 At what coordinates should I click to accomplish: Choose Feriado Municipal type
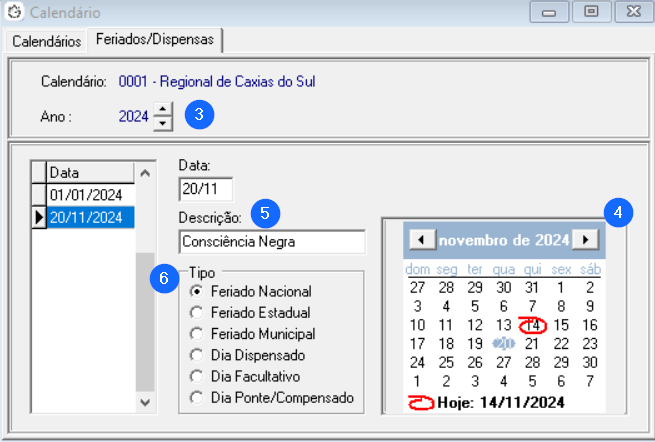196,334
